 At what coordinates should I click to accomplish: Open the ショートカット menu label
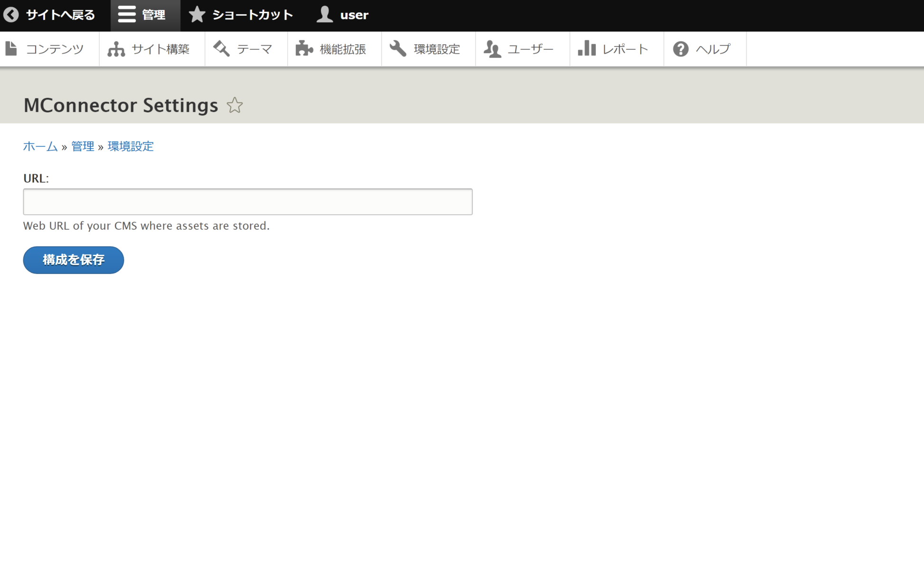(253, 15)
